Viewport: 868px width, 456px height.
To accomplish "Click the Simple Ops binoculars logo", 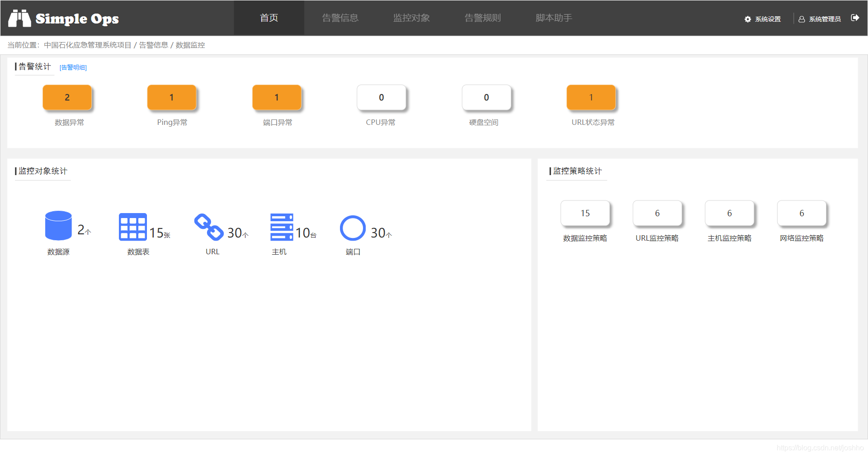I will coord(20,18).
